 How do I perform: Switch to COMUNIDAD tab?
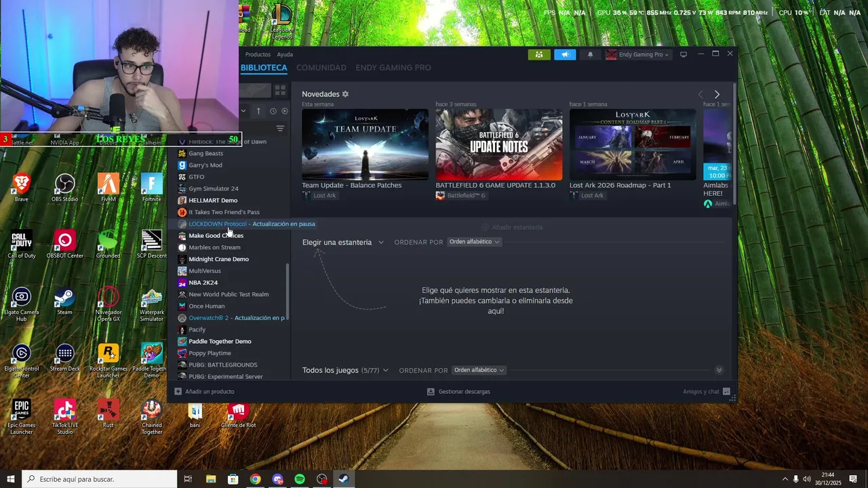coord(321,68)
